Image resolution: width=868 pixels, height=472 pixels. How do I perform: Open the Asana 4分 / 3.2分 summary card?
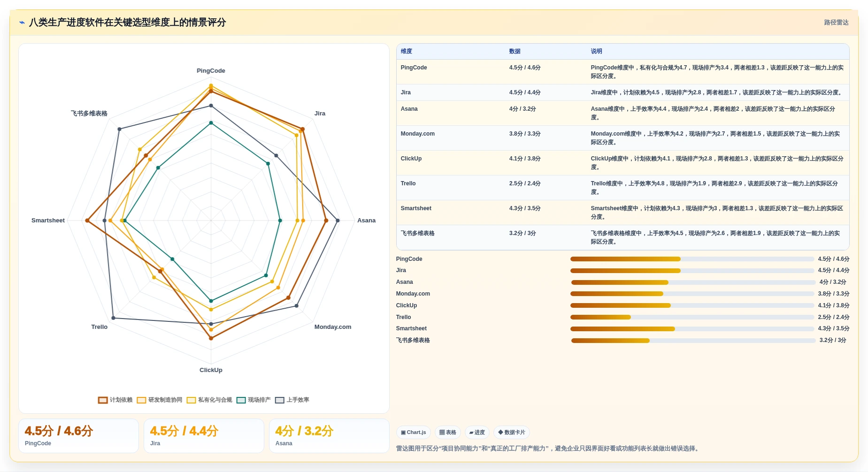tap(329, 436)
